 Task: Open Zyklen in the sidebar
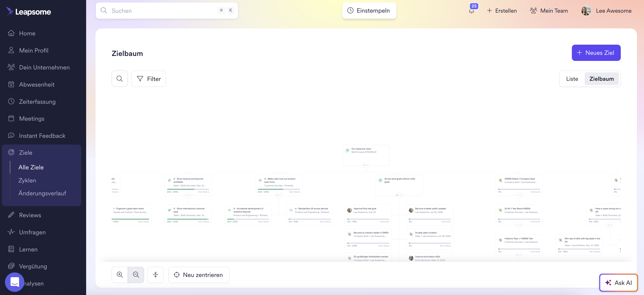(27, 180)
